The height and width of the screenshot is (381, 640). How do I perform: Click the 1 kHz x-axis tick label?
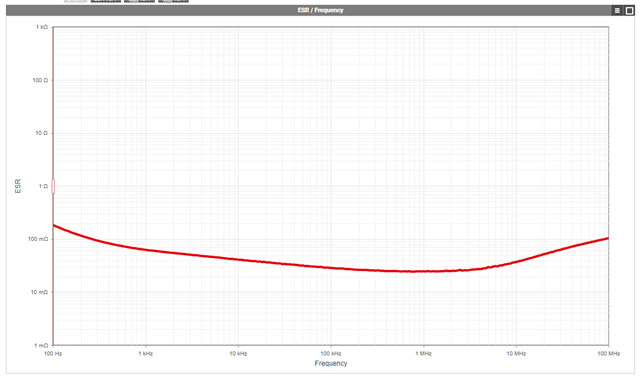pyautogui.click(x=145, y=353)
